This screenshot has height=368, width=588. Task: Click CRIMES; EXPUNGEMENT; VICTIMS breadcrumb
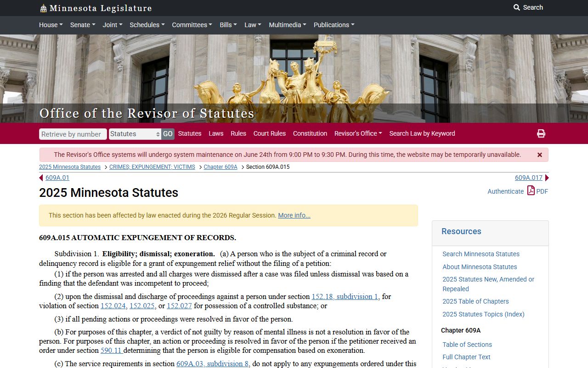click(152, 167)
